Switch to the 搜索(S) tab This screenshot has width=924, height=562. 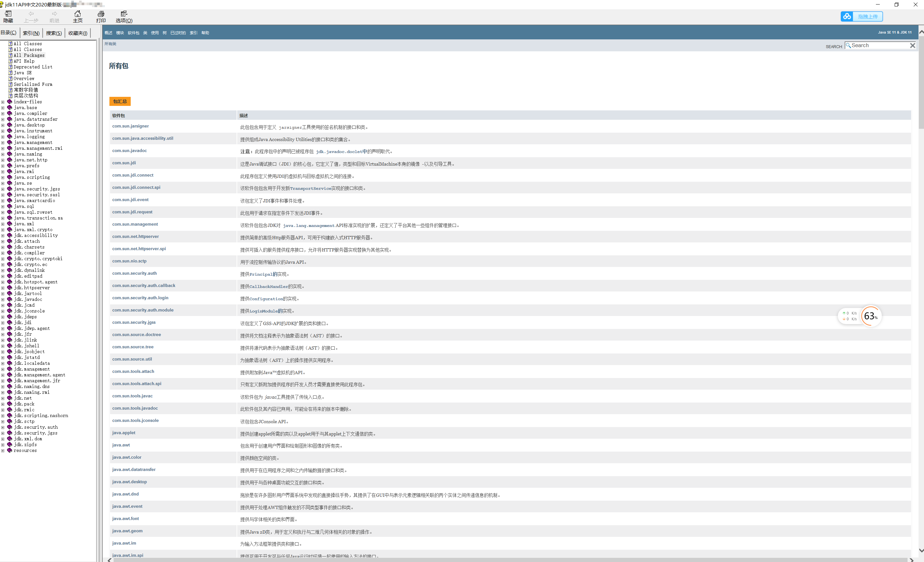54,33
